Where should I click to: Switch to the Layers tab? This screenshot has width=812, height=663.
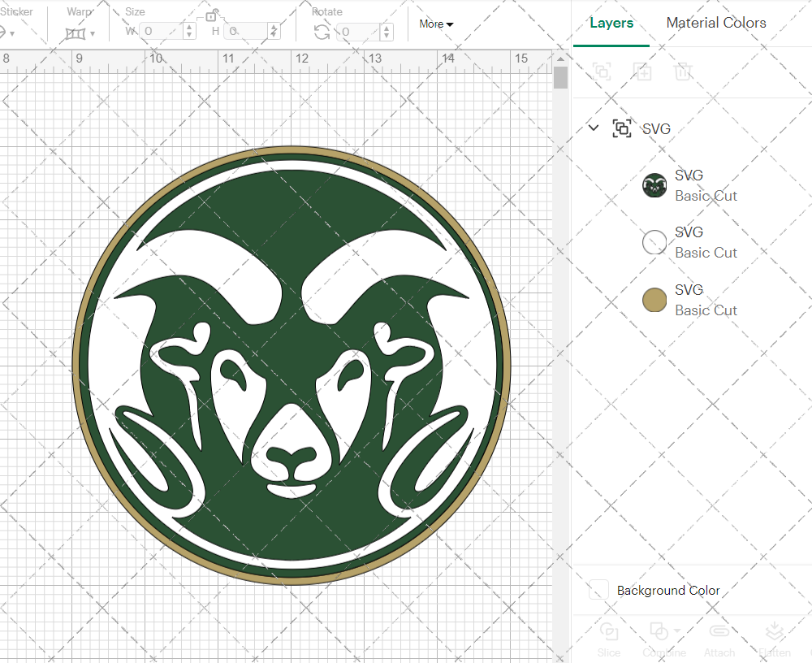coord(611,23)
